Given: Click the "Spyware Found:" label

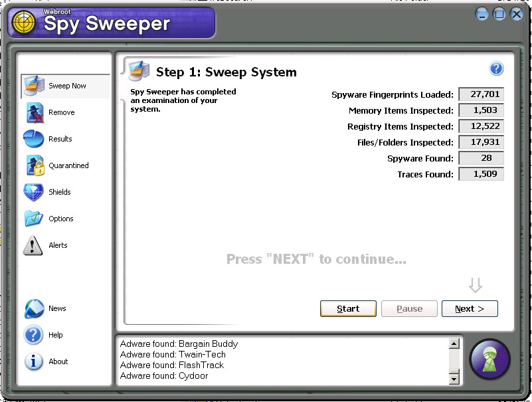Looking at the screenshot, I should pos(420,159).
